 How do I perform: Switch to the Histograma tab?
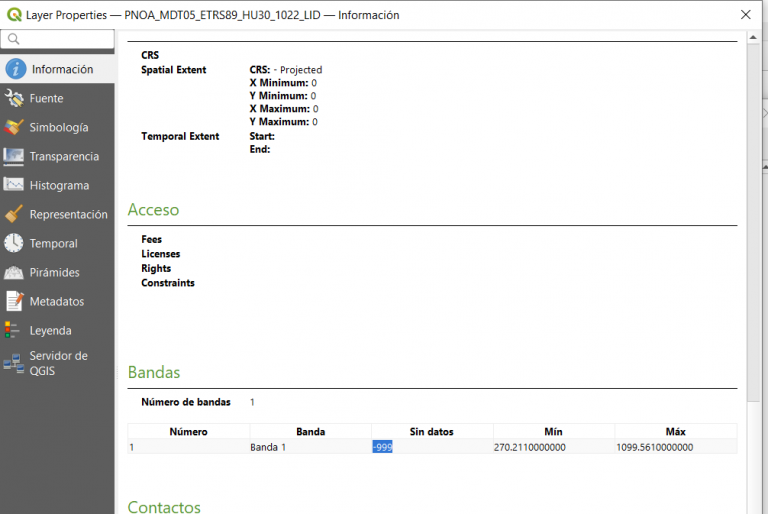(x=59, y=185)
